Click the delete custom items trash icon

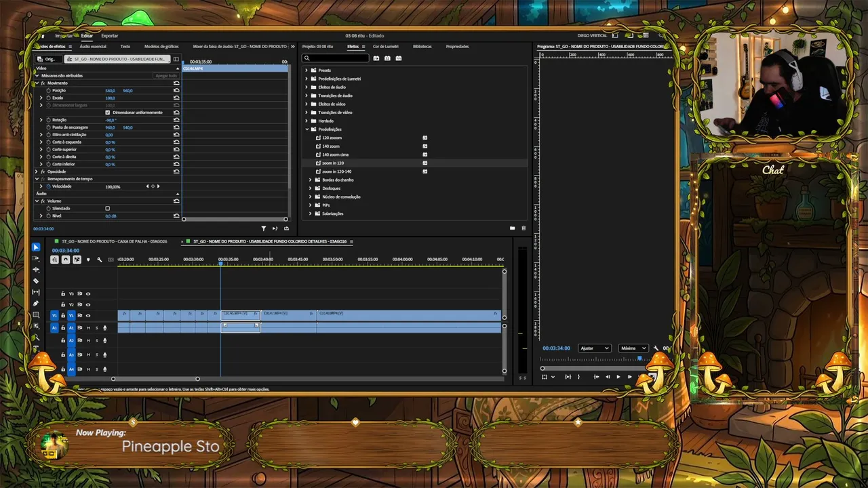pyautogui.click(x=524, y=228)
